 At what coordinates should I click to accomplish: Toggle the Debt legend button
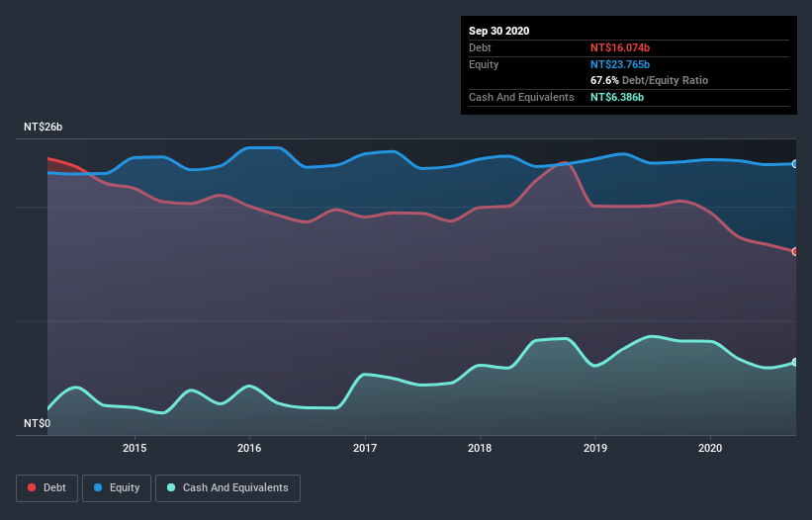click(47, 488)
